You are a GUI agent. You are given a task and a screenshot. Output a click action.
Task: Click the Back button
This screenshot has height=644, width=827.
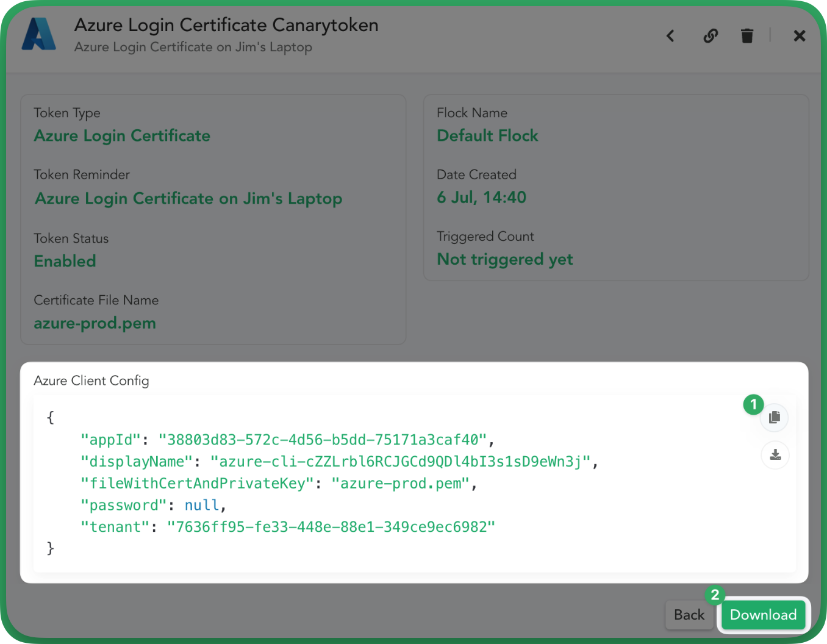689,615
